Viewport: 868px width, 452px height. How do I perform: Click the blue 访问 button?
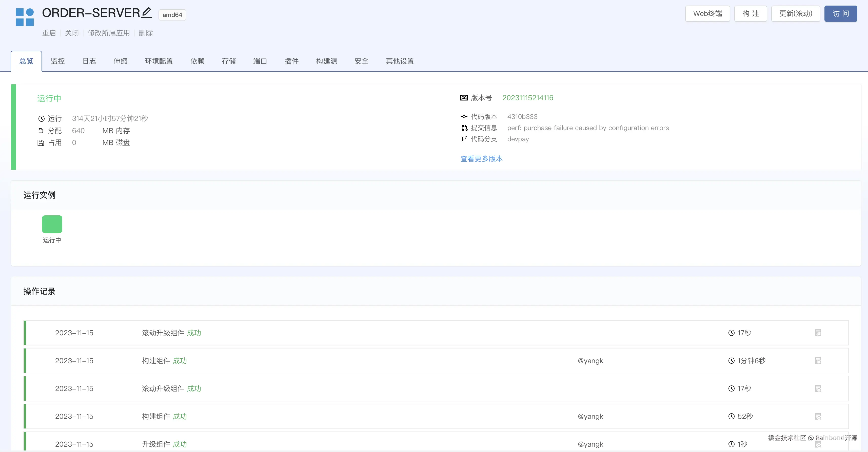(840, 13)
